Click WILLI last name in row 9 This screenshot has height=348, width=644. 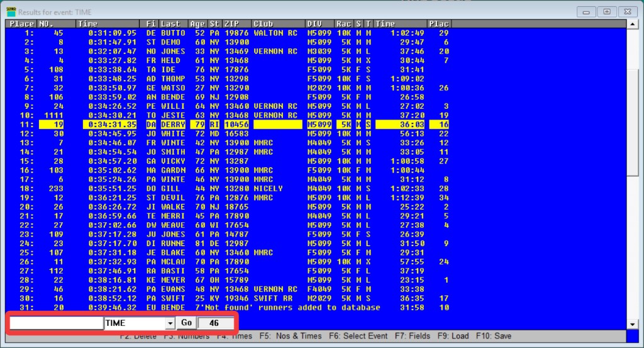[173, 106]
